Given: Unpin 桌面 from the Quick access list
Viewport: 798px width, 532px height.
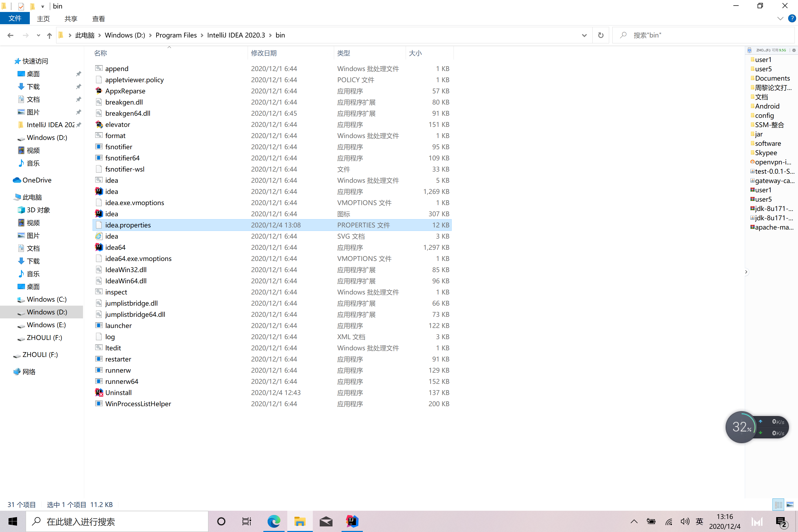Looking at the screenshot, I should [x=78, y=74].
